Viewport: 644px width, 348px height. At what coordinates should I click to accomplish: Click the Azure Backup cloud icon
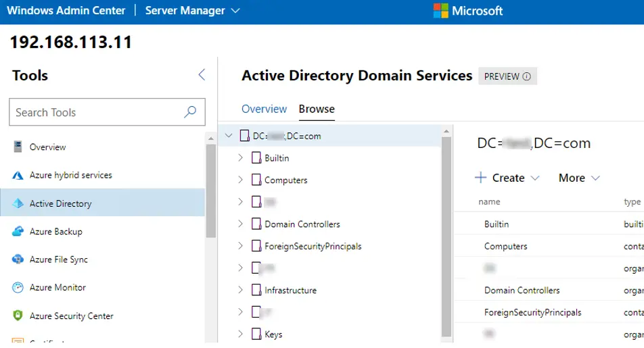[18, 232]
